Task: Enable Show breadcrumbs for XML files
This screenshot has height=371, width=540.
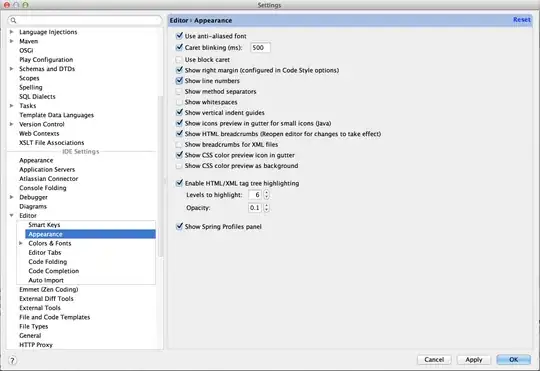Action: (x=179, y=145)
